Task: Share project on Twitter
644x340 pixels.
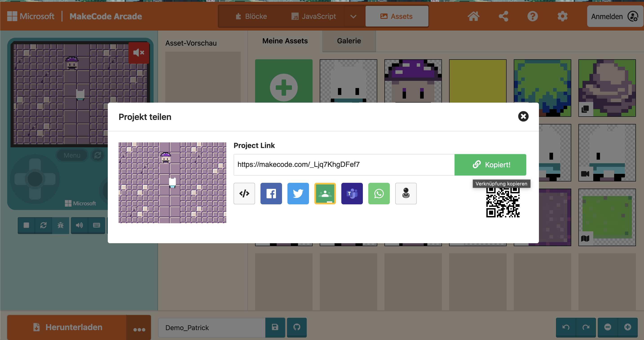Action: 298,194
